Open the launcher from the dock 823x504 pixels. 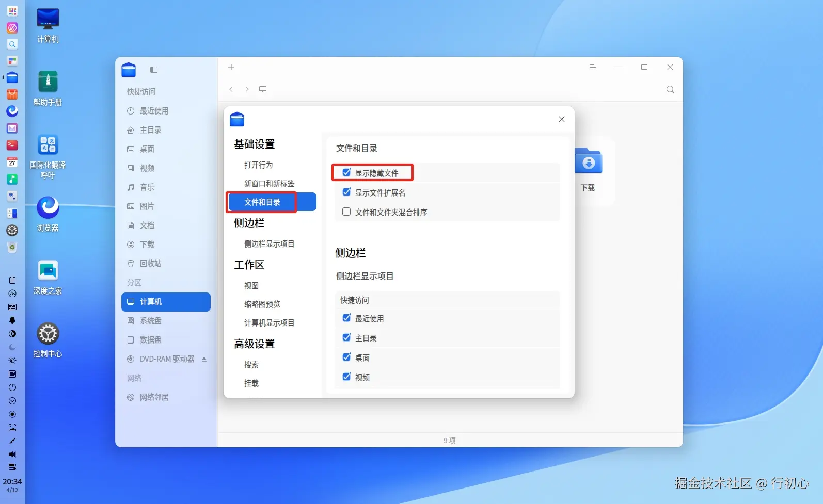[x=12, y=11]
